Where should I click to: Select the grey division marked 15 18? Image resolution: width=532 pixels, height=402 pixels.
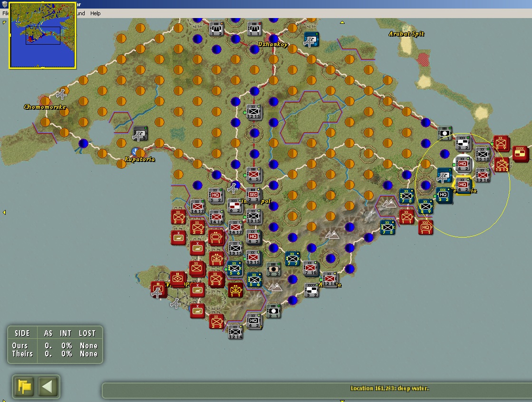(x=483, y=154)
